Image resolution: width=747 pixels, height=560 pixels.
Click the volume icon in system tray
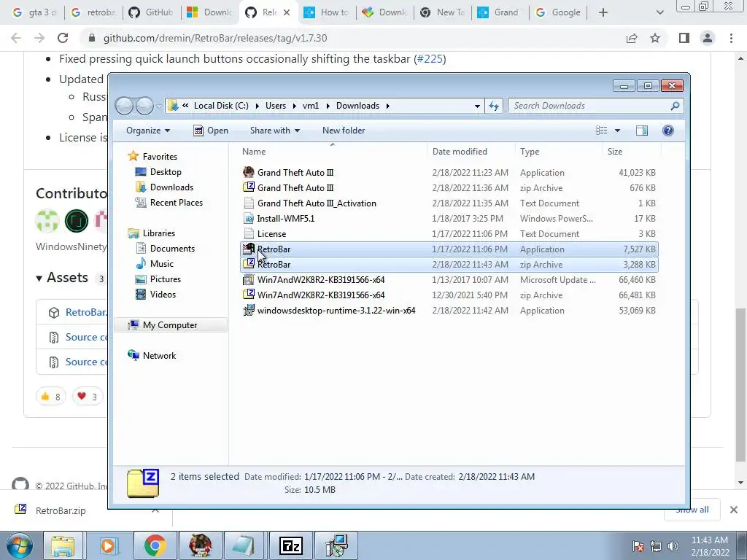point(673,546)
